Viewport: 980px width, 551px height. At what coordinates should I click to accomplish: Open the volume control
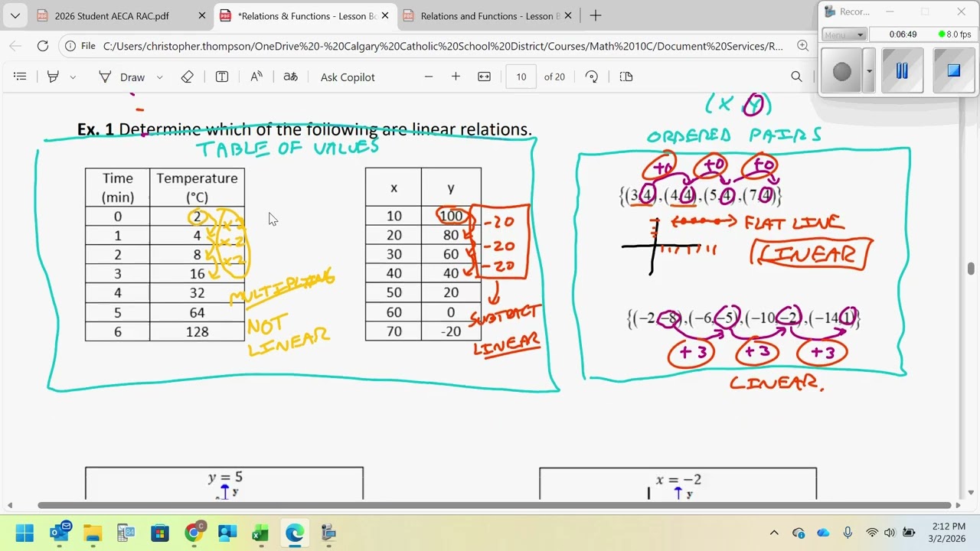890,533
